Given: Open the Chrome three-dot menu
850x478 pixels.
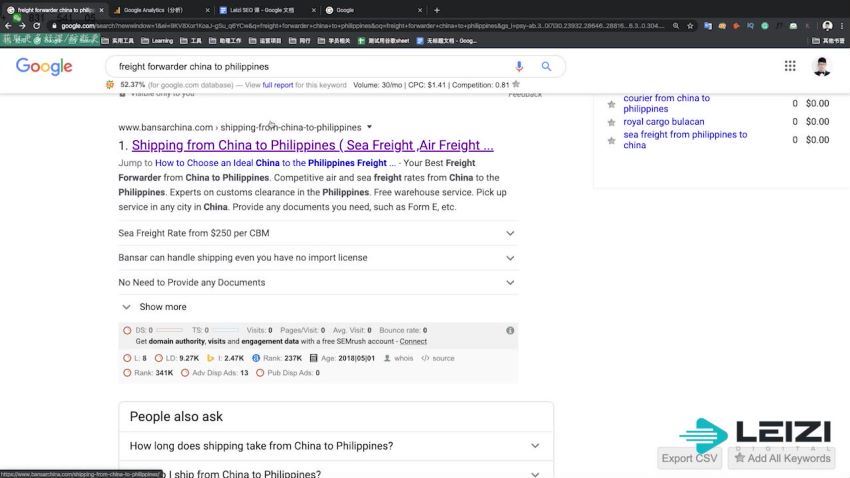Looking at the screenshot, I should point(842,25).
